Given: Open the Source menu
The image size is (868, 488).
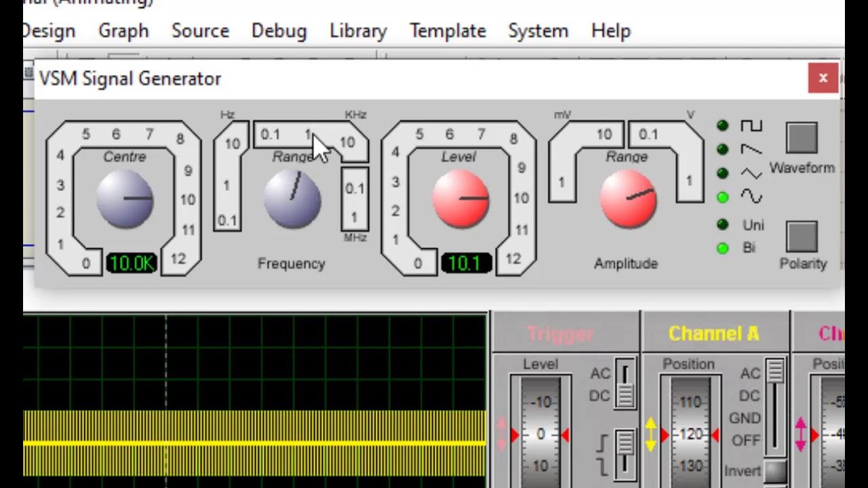Looking at the screenshot, I should point(200,31).
